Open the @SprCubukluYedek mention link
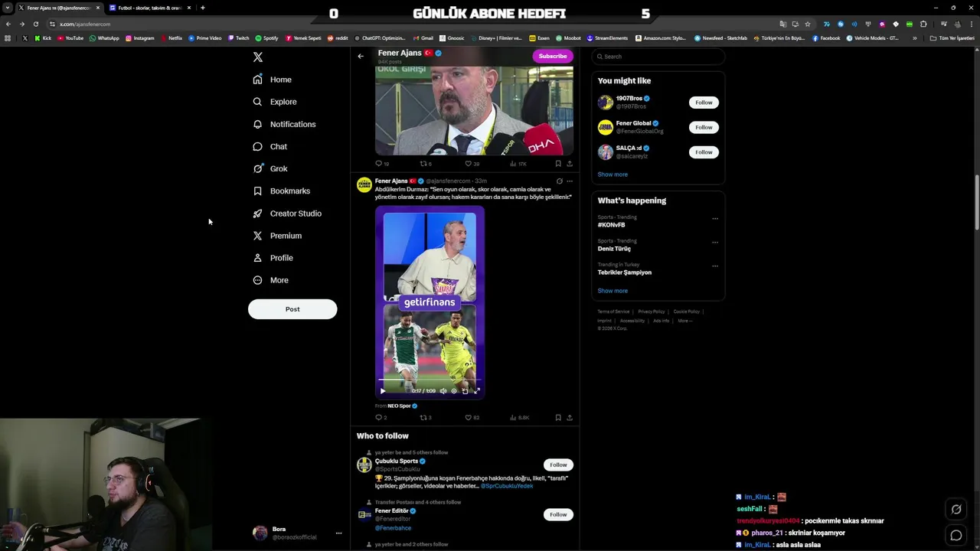This screenshot has width=980, height=551. [507, 486]
